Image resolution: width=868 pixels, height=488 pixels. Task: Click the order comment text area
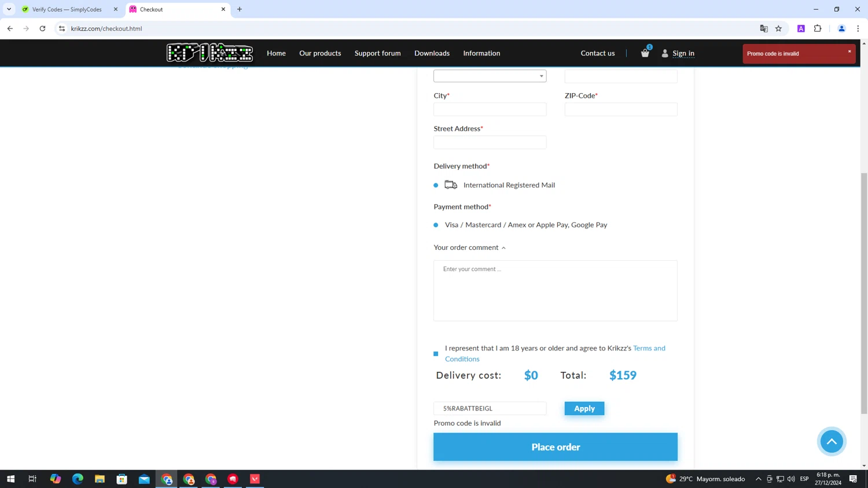[x=556, y=291]
